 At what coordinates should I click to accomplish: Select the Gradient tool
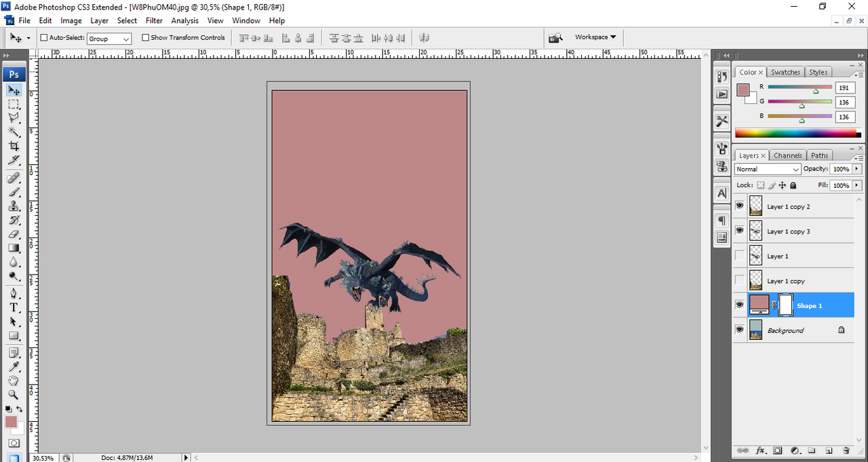point(14,248)
